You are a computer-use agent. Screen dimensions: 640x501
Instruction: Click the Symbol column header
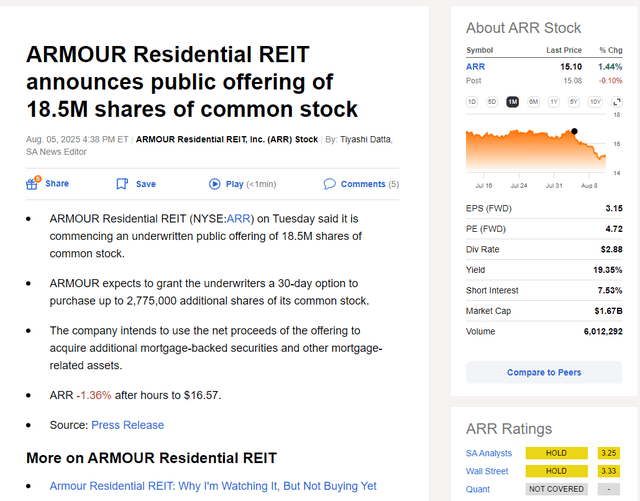(480, 50)
